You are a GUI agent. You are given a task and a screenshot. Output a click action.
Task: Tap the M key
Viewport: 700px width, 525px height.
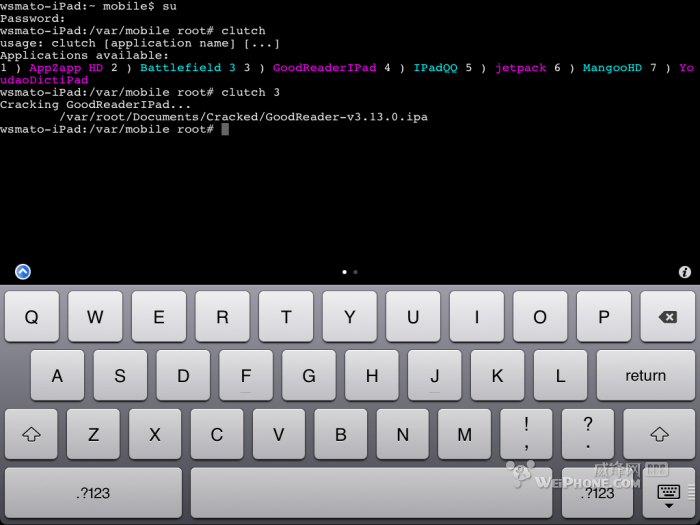pyautogui.click(x=464, y=433)
